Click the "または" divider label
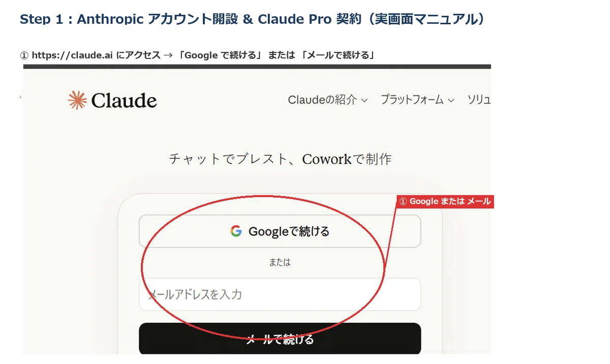This screenshot has width=610, height=364. click(x=280, y=262)
